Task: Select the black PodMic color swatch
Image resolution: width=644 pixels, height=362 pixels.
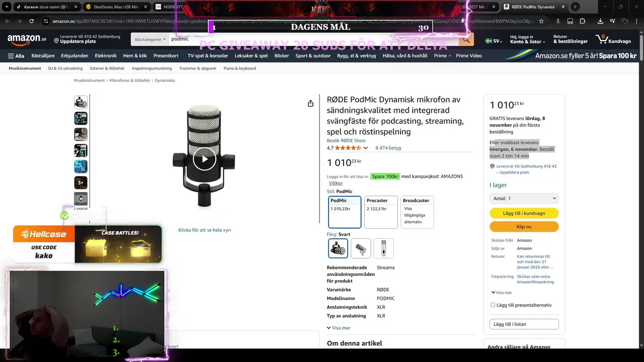Action: (338, 248)
